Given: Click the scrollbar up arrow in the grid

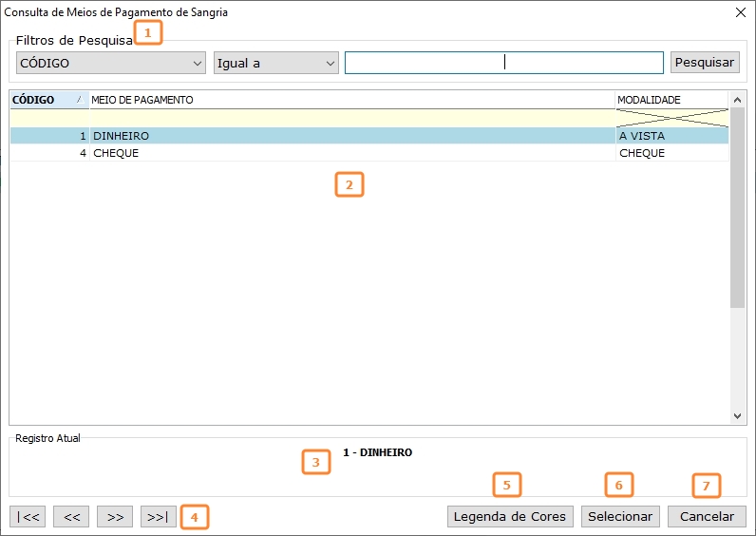Looking at the screenshot, I should coord(738,99).
